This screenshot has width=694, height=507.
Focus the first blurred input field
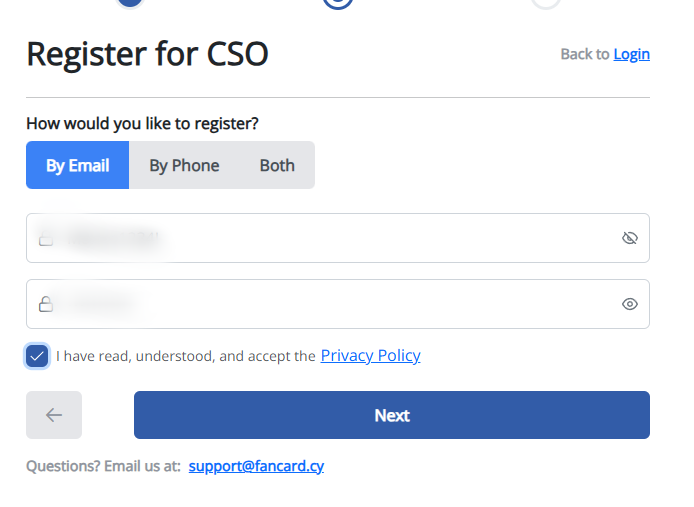338,238
